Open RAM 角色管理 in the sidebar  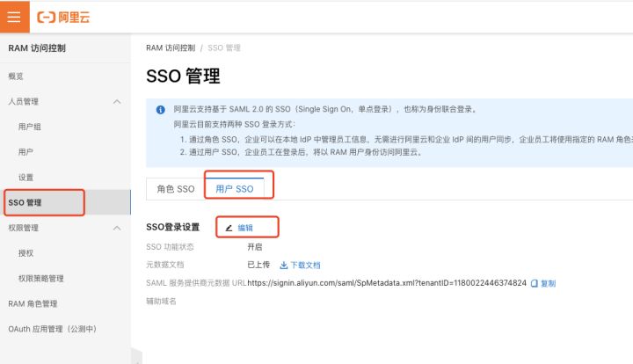tap(33, 304)
